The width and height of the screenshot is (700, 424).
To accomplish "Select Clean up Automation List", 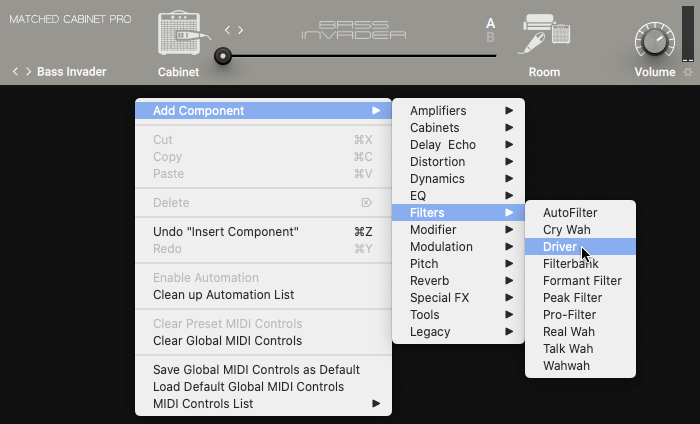I will pyautogui.click(x=263, y=295).
